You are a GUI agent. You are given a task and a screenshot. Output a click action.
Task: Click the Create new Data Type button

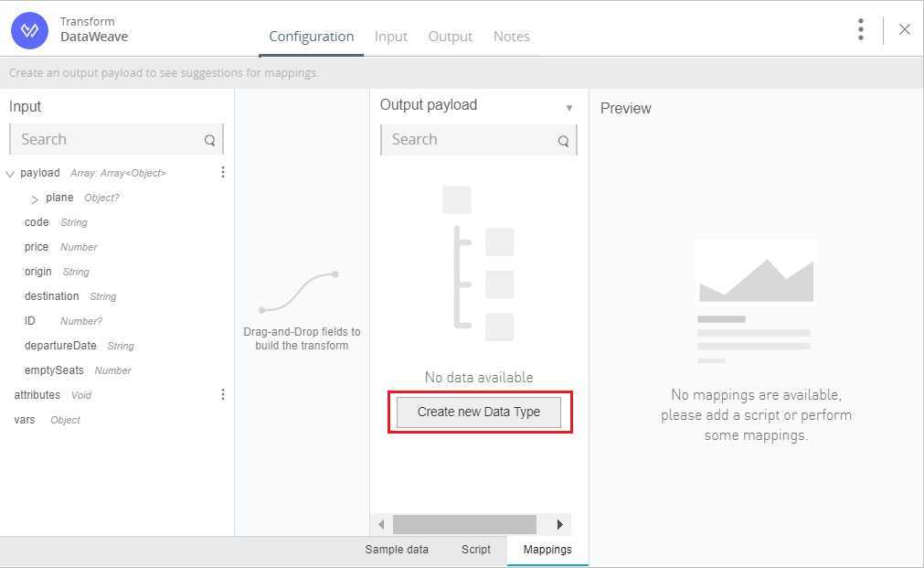pos(479,412)
